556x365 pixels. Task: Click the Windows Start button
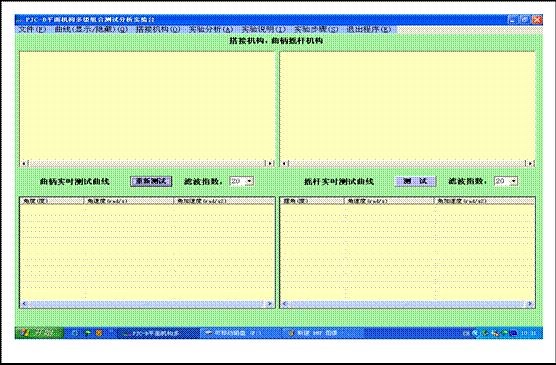pos(39,333)
